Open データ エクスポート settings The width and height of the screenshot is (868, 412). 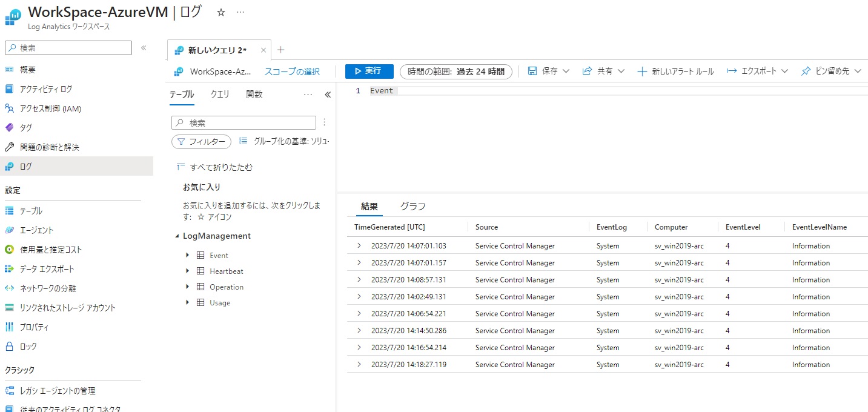tap(47, 269)
